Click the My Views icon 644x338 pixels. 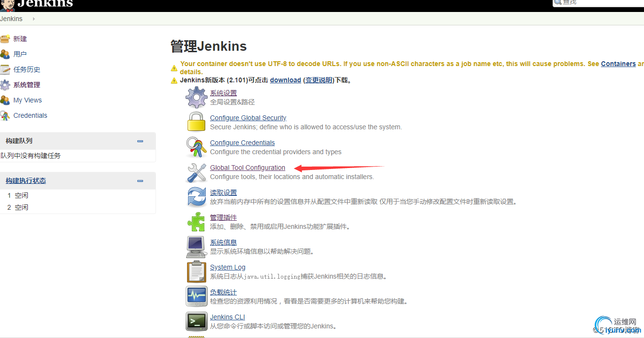5,100
